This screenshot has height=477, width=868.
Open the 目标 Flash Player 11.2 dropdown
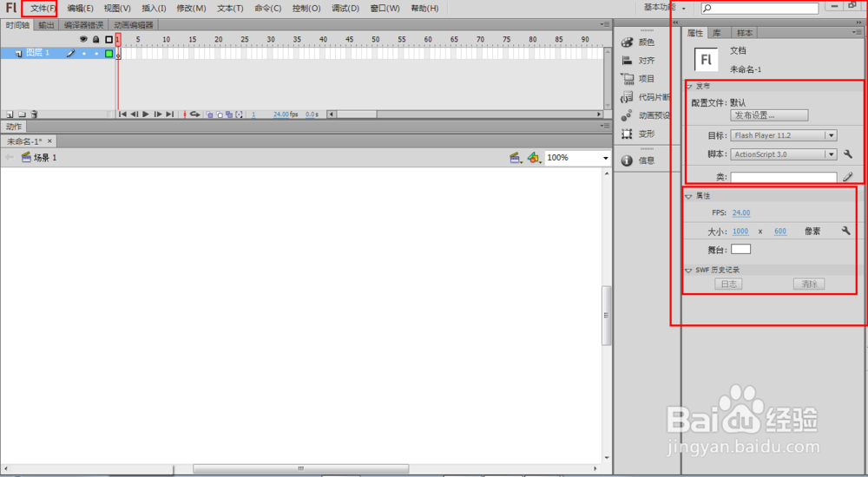coord(783,135)
